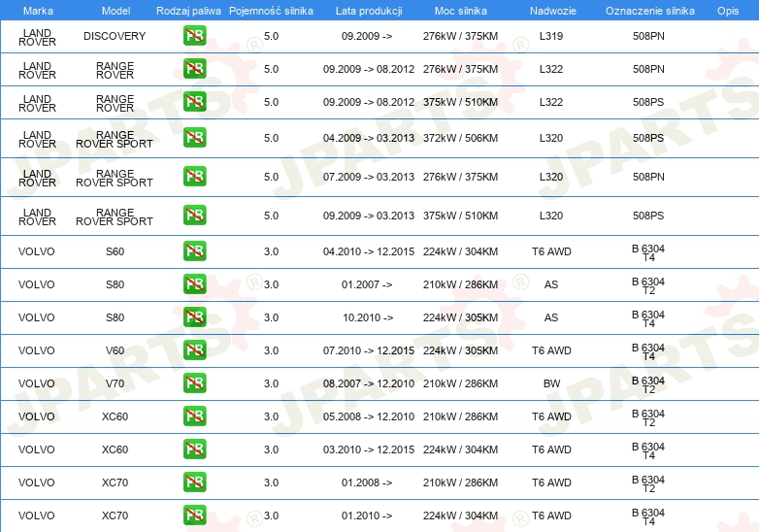This screenshot has height=532, width=759.
Task: Click the fuel icon in the S80 10.2010 row
Action: point(194,317)
